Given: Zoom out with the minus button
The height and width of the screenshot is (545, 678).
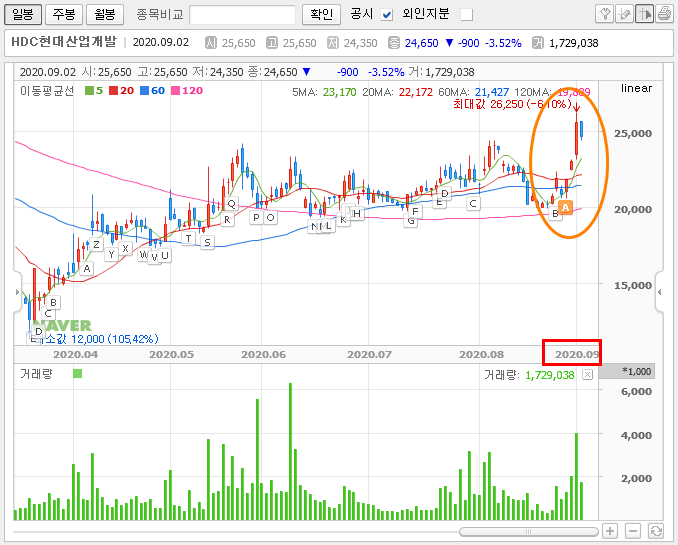Looking at the screenshot, I should (633, 531).
